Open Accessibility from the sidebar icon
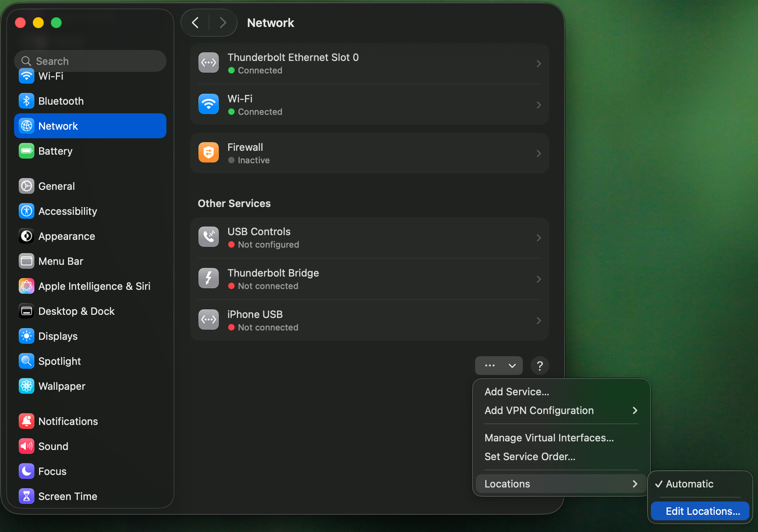The height and width of the screenshot is (532, 758). 26,211
